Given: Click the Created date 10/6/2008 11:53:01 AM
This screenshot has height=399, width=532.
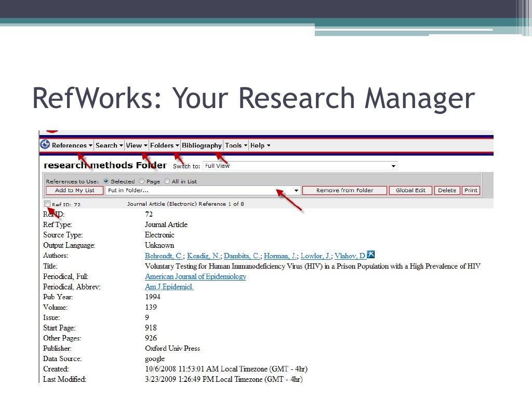Looking at the screenshot, I should 182,369.
